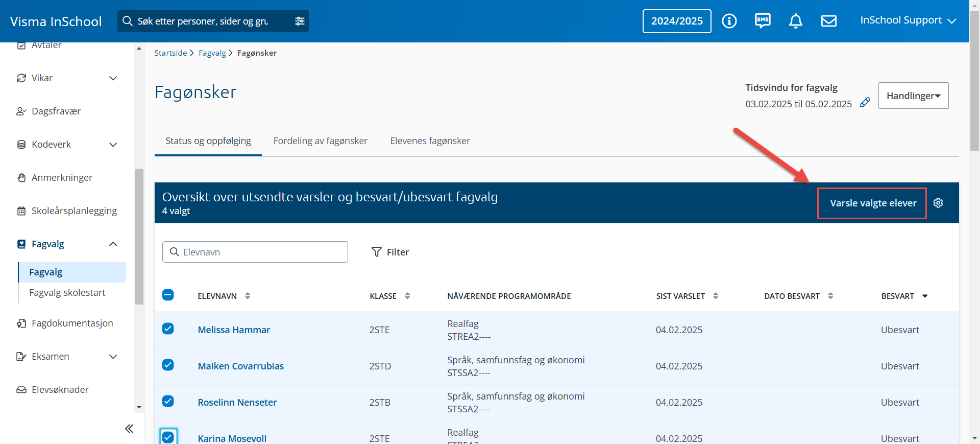980x444 pixels.
Task: Go to Fagvalg breadcrumb link
Action: pyautogui.click(x=212, y=53)
